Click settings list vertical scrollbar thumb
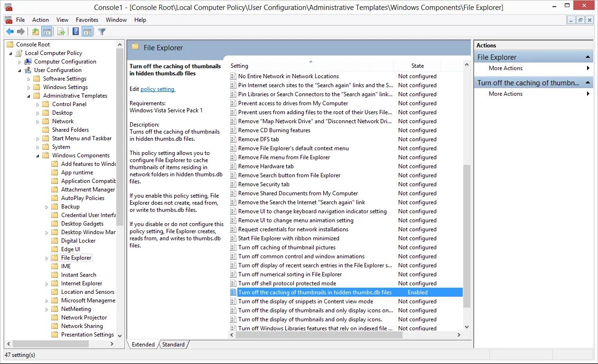This screenshot has height=364, width=598. tap(467, 237)
